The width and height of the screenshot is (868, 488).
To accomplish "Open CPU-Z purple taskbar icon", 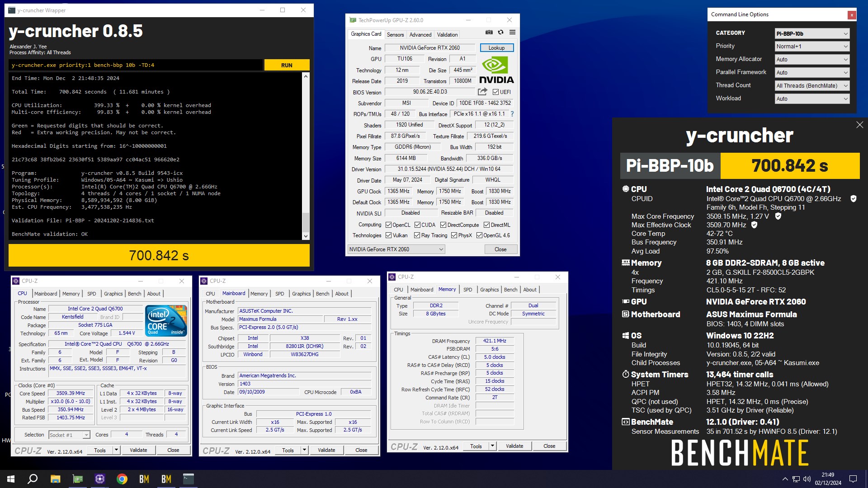I will 100,479.
